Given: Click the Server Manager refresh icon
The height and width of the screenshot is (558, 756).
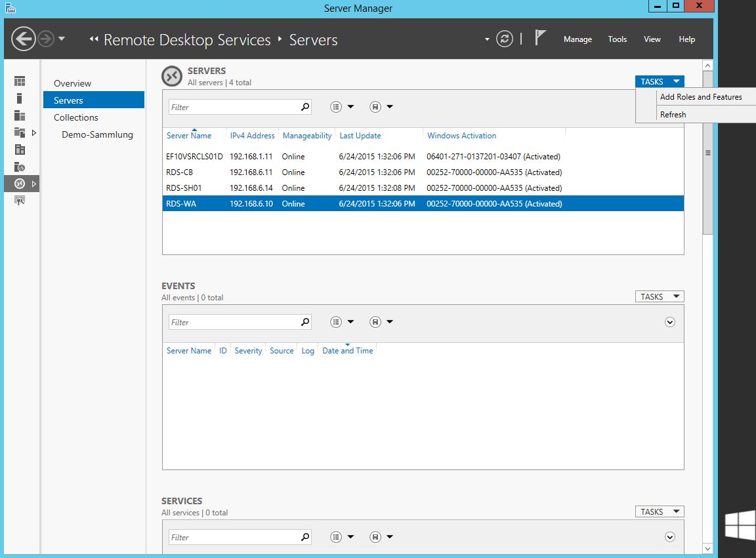Looking at the screenshot, I should pos(504,39).
